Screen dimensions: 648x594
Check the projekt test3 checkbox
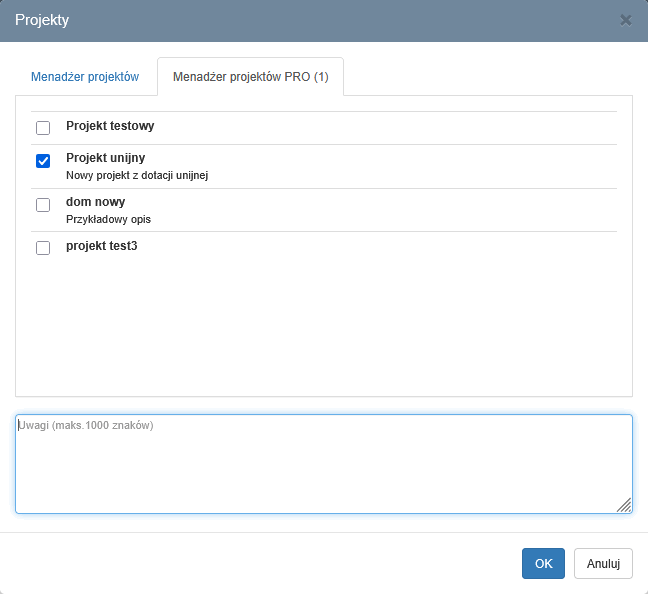(x=43, y=248)
